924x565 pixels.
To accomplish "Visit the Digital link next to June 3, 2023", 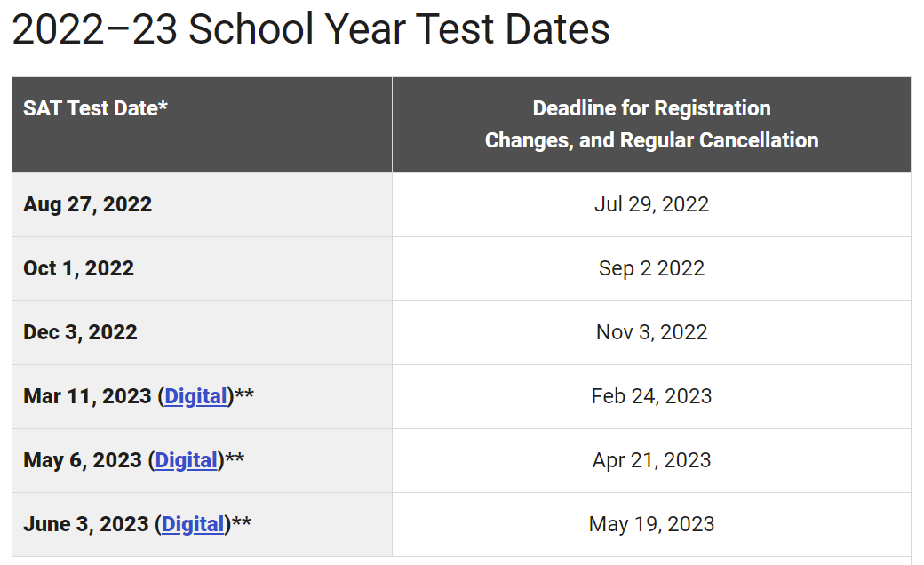I will [x=193, y=524].
